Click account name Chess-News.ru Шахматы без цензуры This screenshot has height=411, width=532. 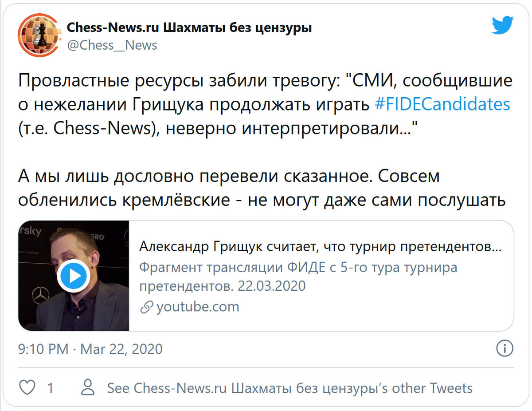point(189,28)
